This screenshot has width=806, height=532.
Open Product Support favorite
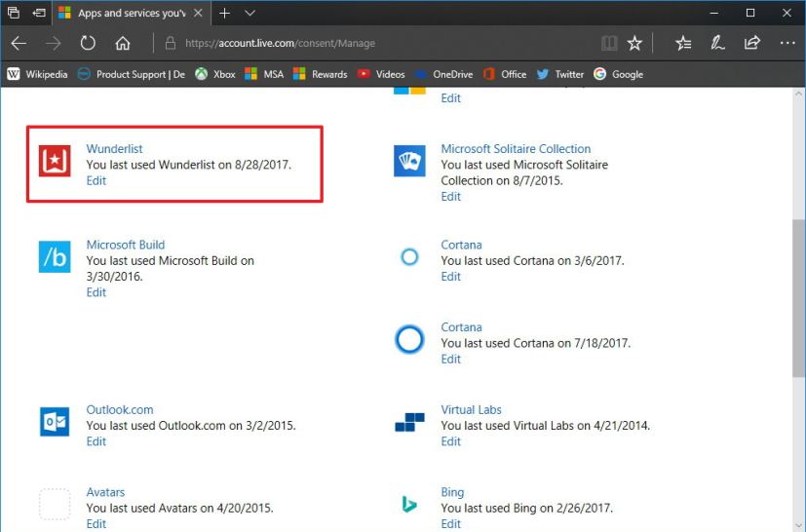pyautogui.click(x=131, y=74)
